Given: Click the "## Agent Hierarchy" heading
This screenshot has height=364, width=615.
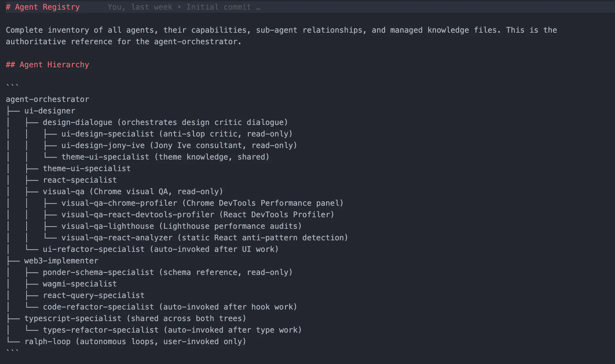Looking at the screenshot, I should (47, 65).
